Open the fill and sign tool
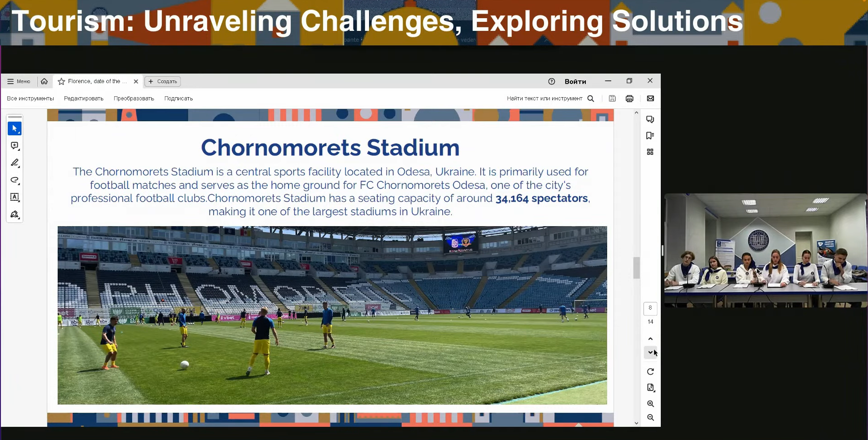This screenshot has height=440, width=868. [x=15, y=214]
